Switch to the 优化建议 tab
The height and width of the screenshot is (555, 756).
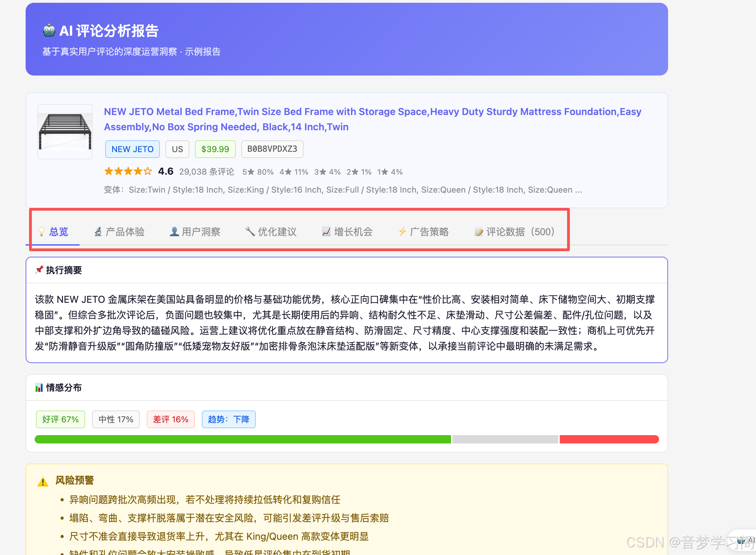pos(271,232)
